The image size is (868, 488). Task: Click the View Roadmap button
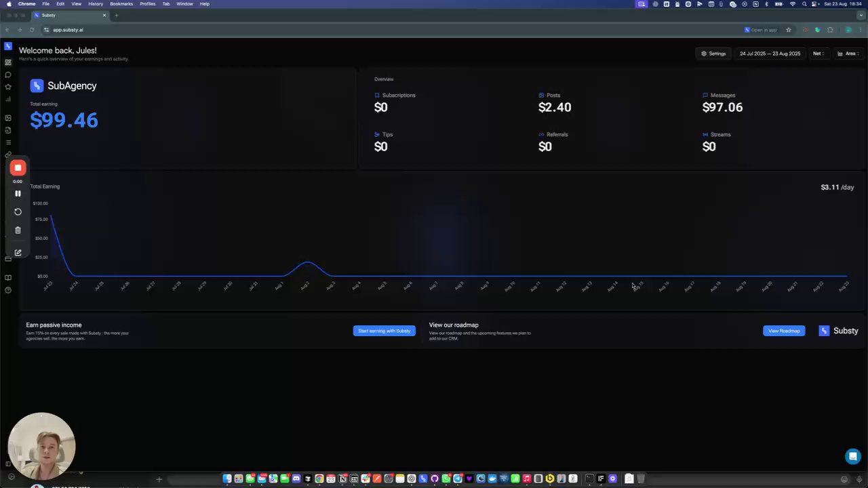click(x=784, y=331)
